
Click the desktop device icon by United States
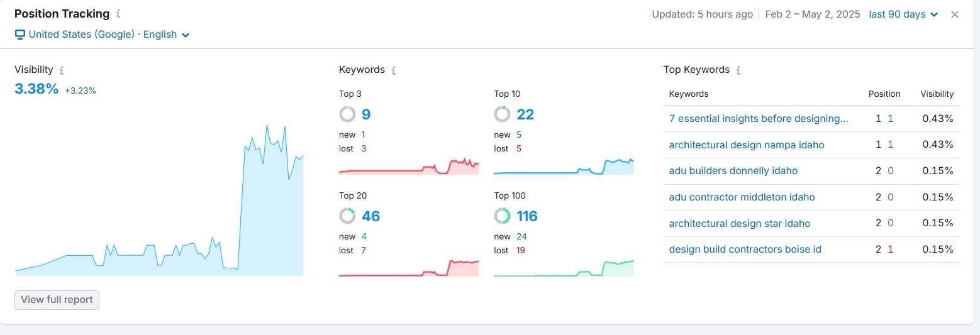pyautogui.click(x=19, y=35)
